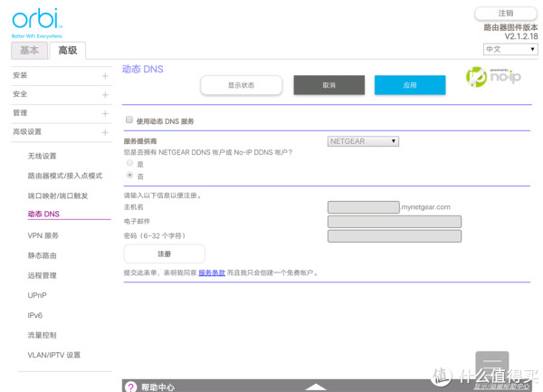The height and width of the screenshot is (392, 543).
Task: Open the NETGEAR service provider dropdown
Action: click(x=363, y=141)
